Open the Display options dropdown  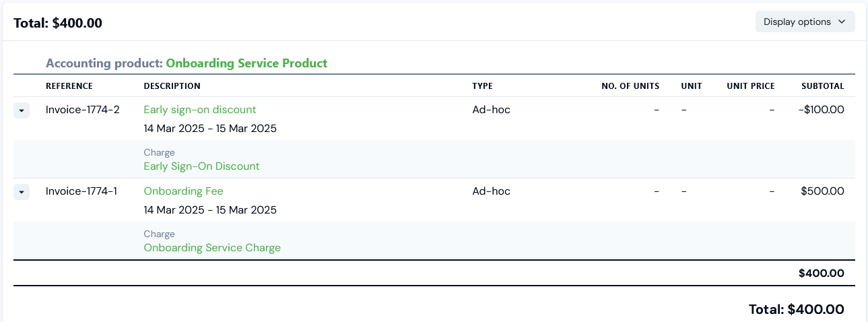pos(805,22)
